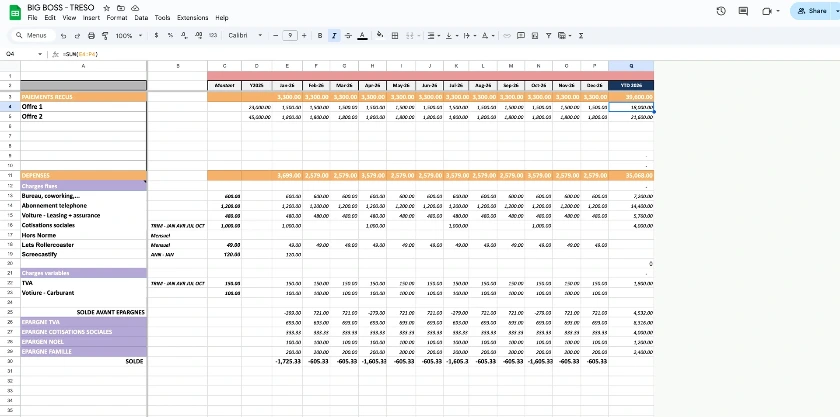Open the Format menu
The image size is (840, 417).
click(116, 18)
